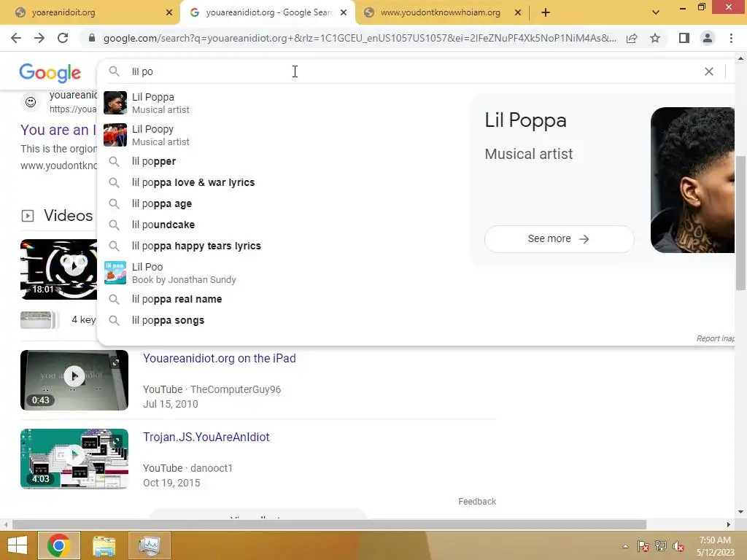This screenshot has width=747, height=560.
Task: Open a new tab
Action: pos(546,12)
